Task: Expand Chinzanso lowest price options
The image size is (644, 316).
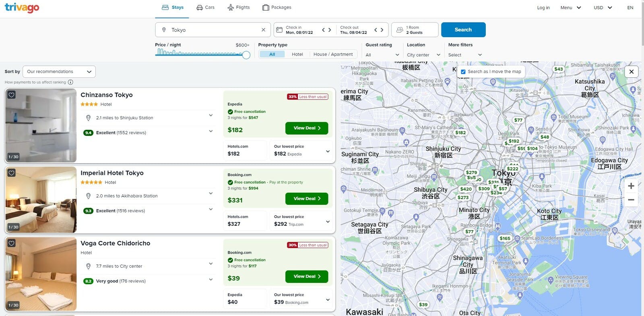Action: click(x=328, y=152)
